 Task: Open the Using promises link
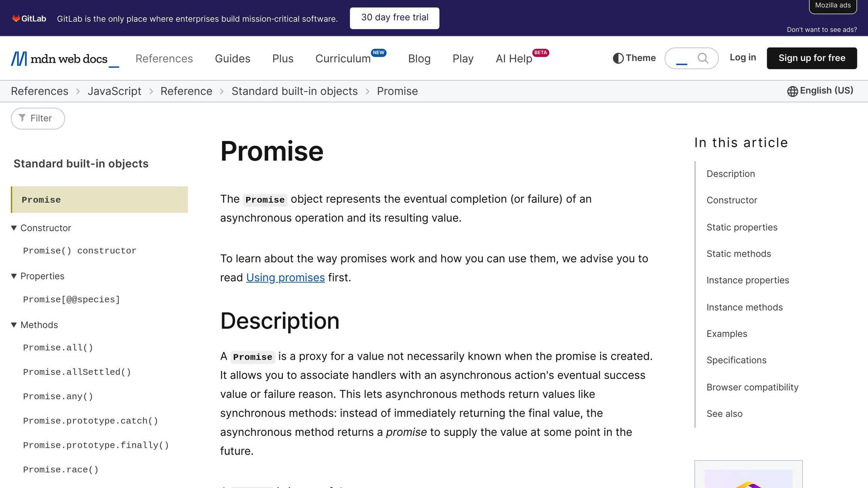tap(285, 277)
